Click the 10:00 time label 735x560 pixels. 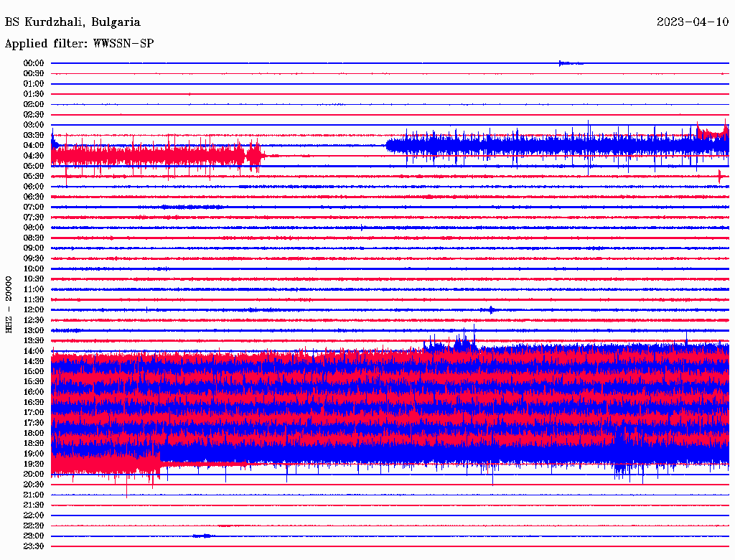coord(34,269)
